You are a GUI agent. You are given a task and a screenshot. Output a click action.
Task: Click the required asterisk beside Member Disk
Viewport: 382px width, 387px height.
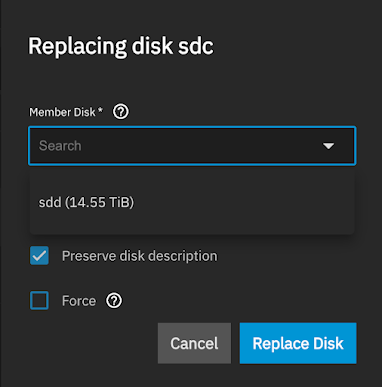coord(100,110)
